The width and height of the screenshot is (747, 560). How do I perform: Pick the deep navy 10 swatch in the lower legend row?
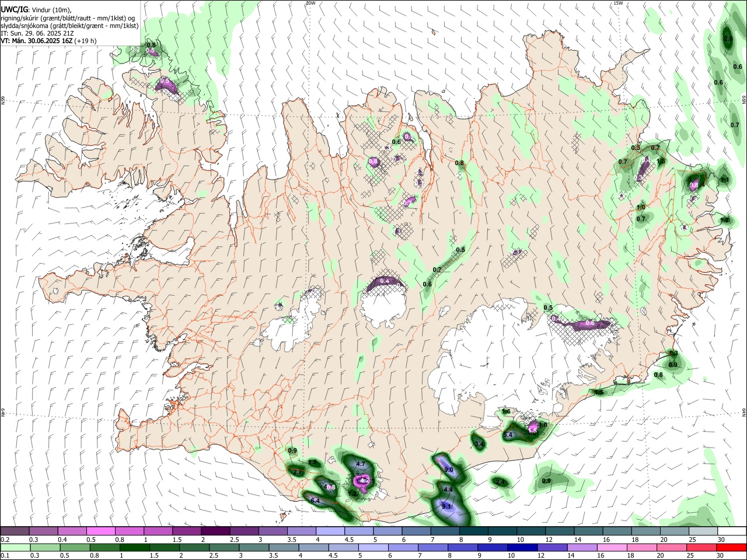pyautogui.click(x=521, y=548)
